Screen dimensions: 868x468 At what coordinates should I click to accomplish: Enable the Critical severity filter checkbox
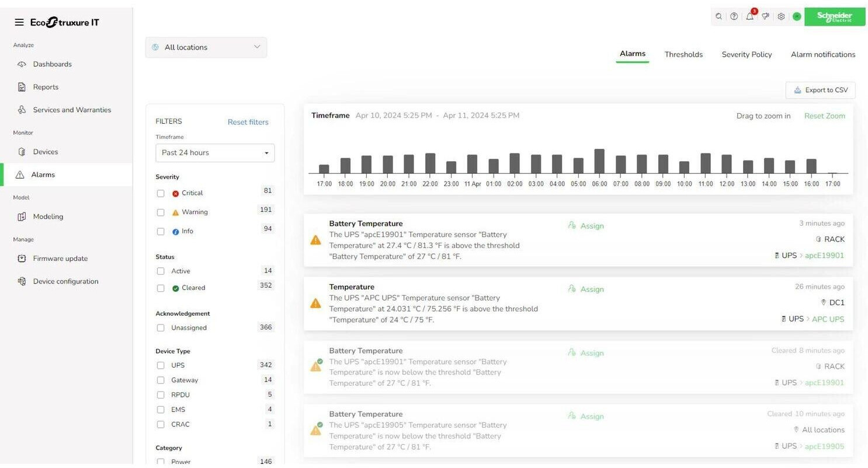[x=161, y=193]
